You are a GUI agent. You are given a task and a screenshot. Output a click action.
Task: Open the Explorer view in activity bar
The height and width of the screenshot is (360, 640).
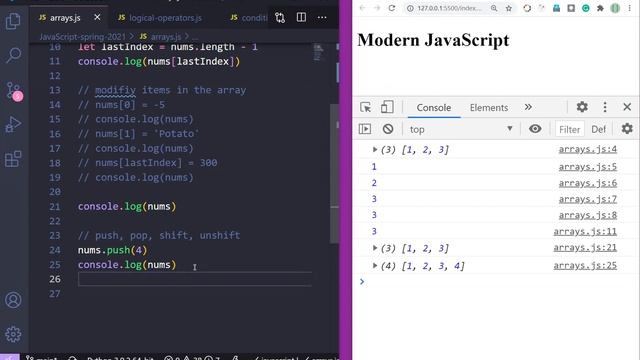[13, 20]
